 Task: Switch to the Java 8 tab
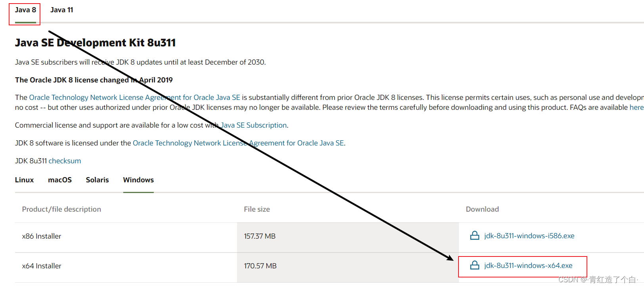tap(25, 10)
